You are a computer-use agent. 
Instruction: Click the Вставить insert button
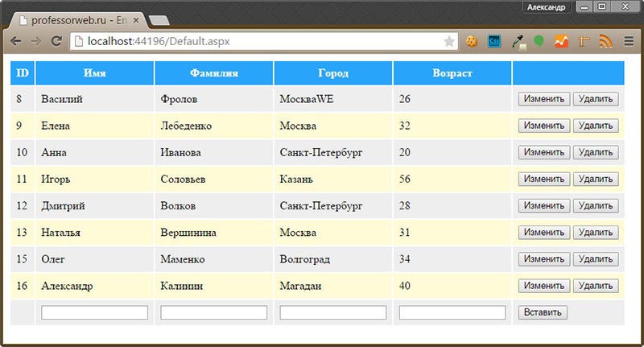(x=543, y=312)
